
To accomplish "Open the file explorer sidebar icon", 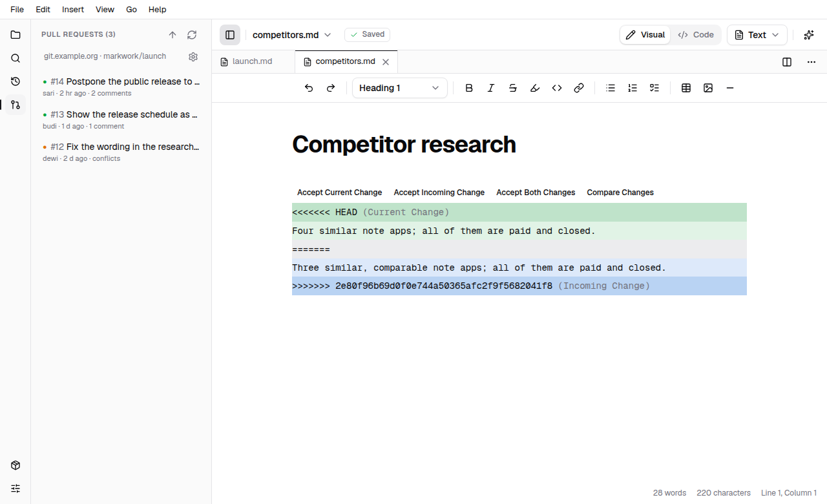I will [x=16, y=35].
